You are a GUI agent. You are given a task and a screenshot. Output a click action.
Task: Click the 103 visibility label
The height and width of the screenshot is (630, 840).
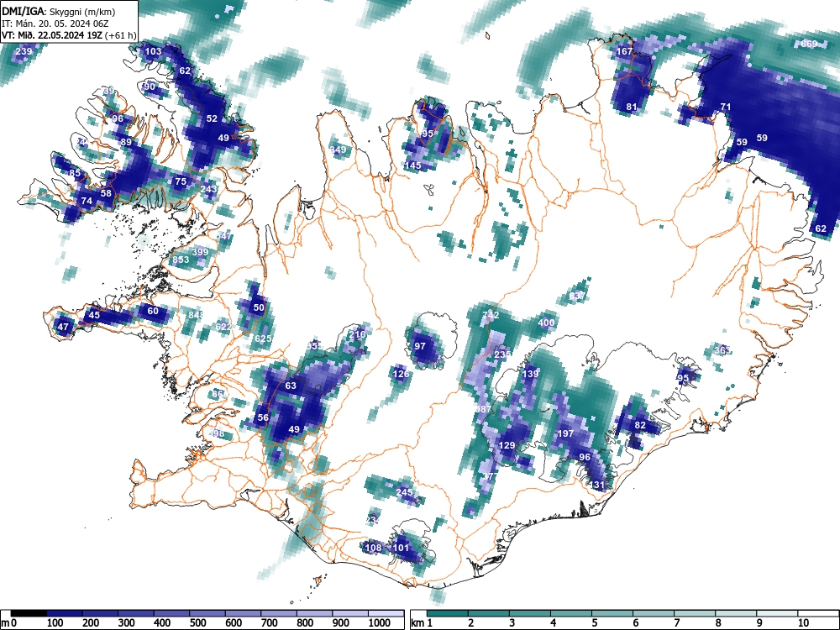[153, 51]
